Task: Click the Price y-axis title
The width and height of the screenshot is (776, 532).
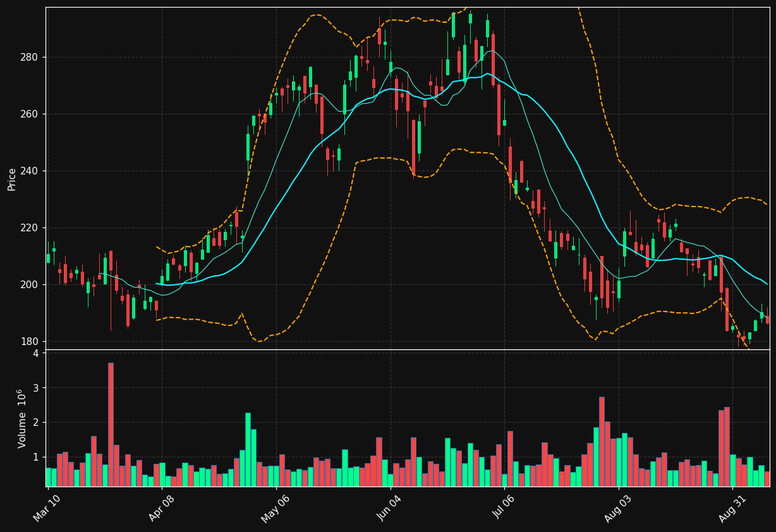Action: (x=12, y=178)
